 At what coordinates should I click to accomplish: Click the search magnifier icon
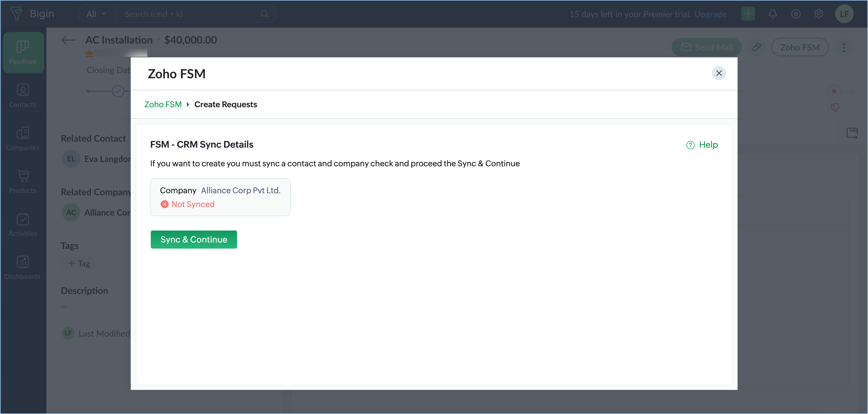265,14
